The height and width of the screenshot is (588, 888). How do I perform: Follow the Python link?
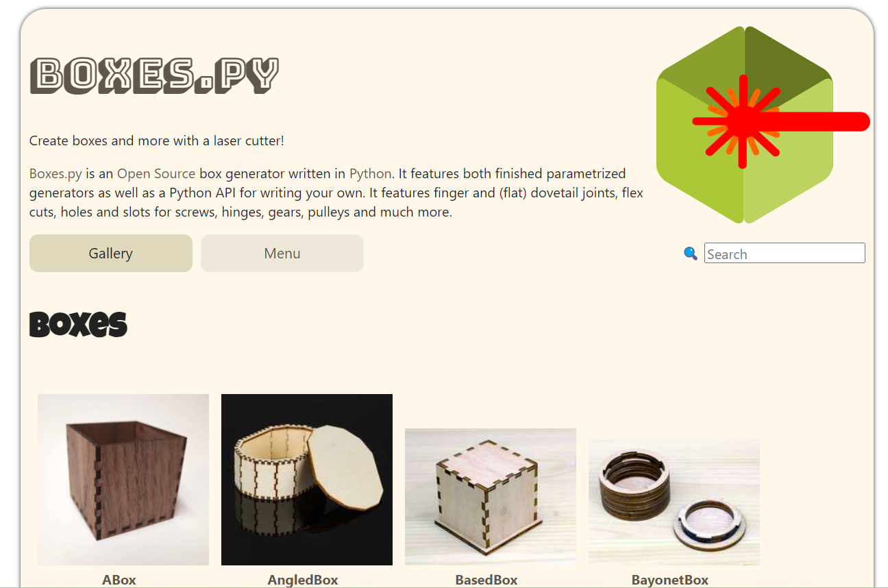(370, 173)
